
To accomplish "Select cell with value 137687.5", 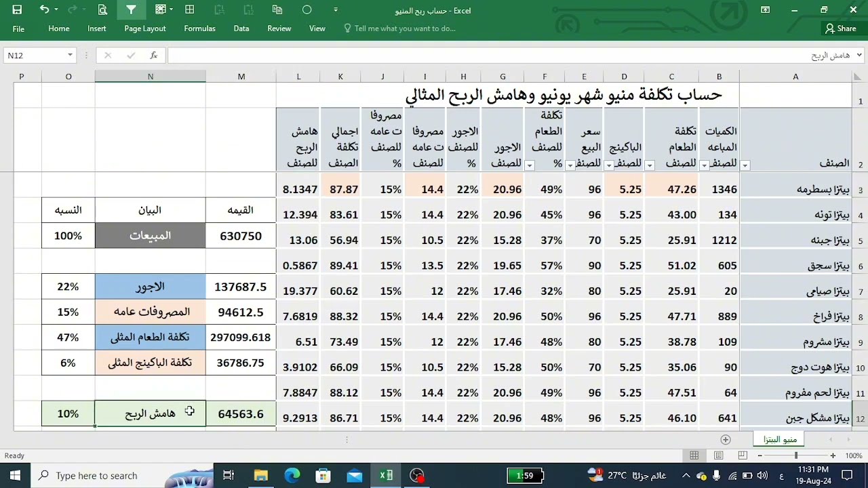I will pos(241,287).
